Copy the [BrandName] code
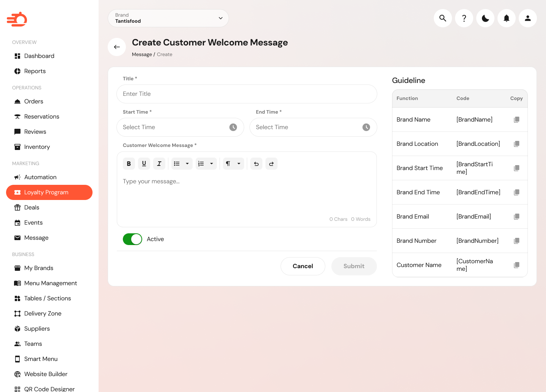The height and width of the screenshot is (392, 546). pyautogui.click(x=516, y=120)
